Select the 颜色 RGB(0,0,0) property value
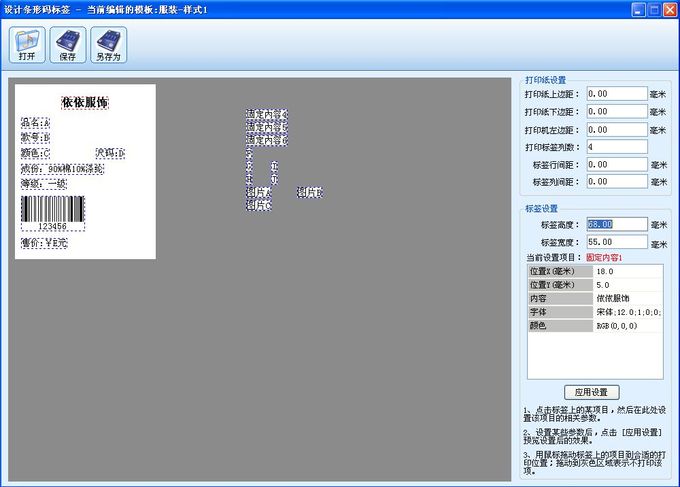This screenshot has height=487, width=680. tap(627, 326)
